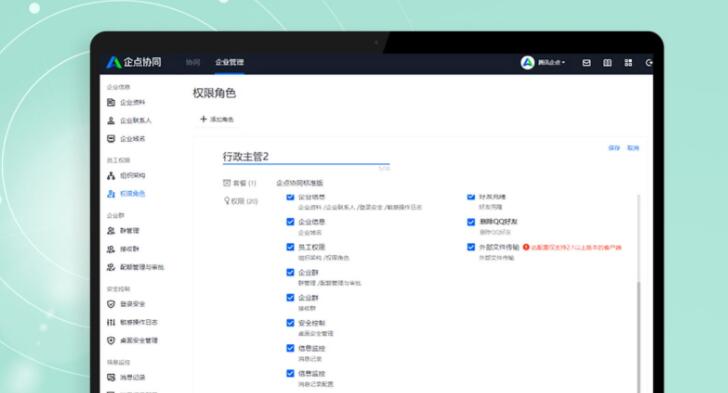Uncheck 信息监控 permission with 消息记录配置 subtext

290,373
